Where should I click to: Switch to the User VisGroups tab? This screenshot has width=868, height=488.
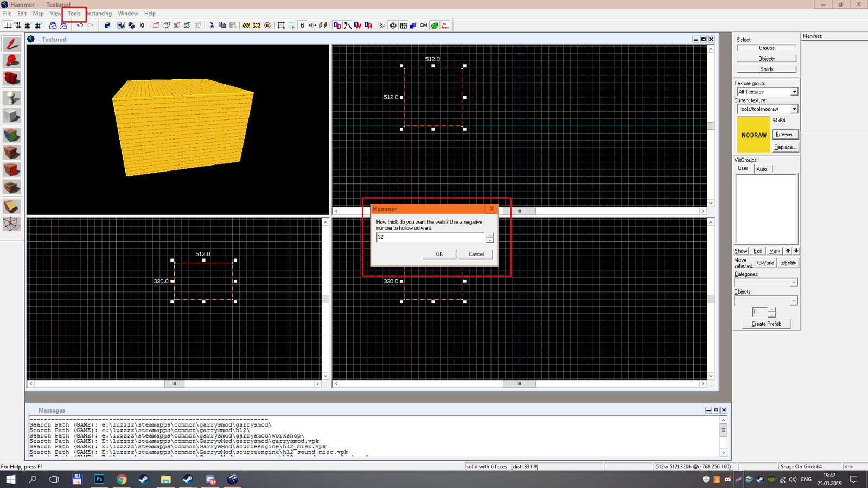tap(743, 168)
